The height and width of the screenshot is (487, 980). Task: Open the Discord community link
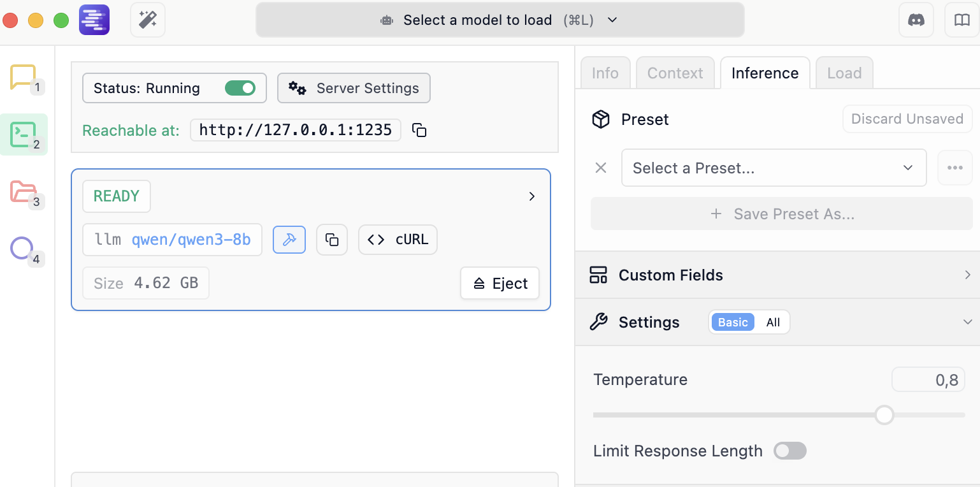tap(916, 20)
